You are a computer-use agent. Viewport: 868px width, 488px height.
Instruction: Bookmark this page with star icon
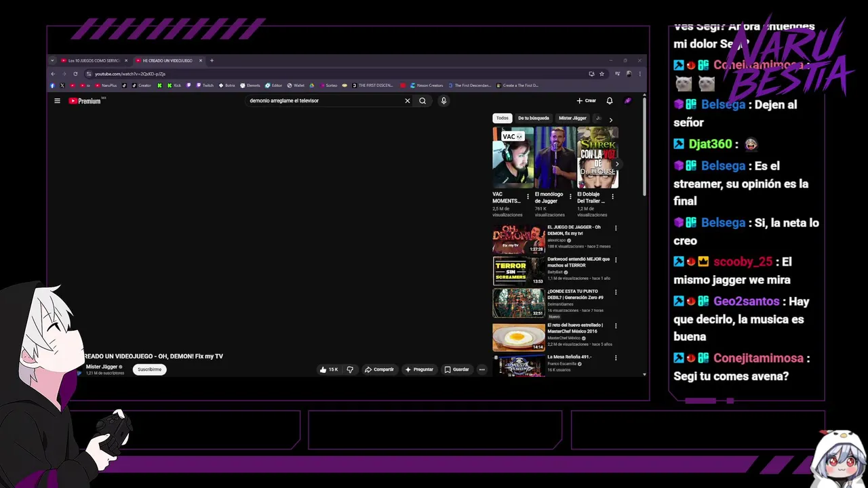tap(601, 74)
